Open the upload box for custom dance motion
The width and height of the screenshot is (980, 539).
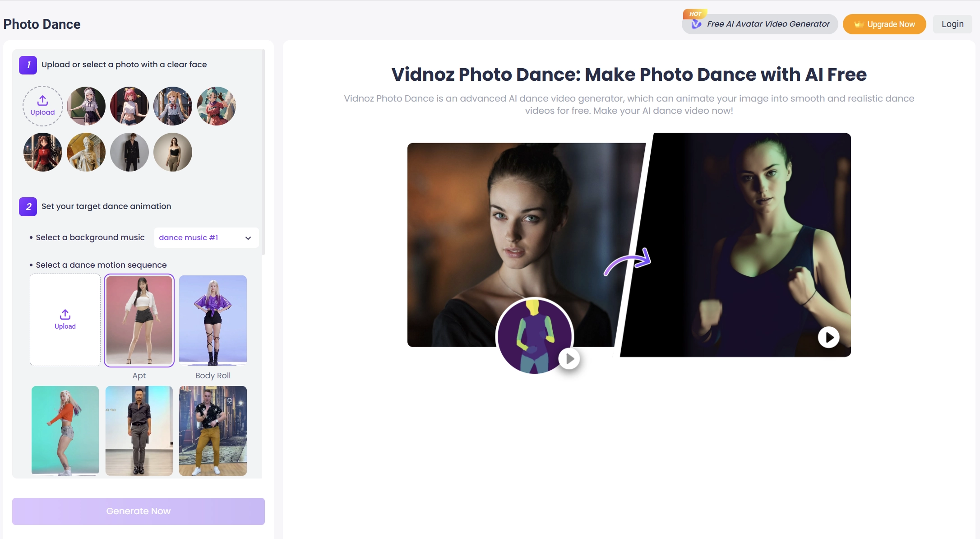pos(65,320)
